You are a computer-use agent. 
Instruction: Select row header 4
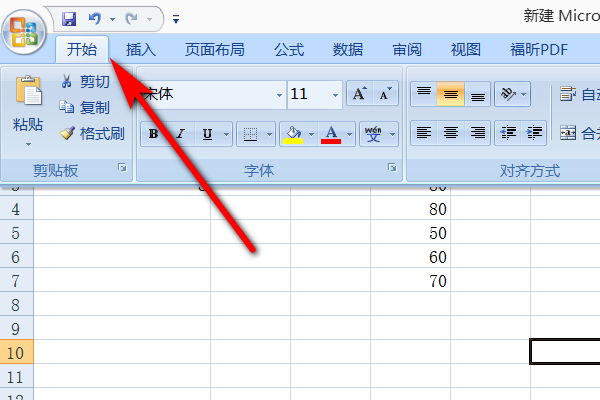pyautogui.click(x=16, y=209)
